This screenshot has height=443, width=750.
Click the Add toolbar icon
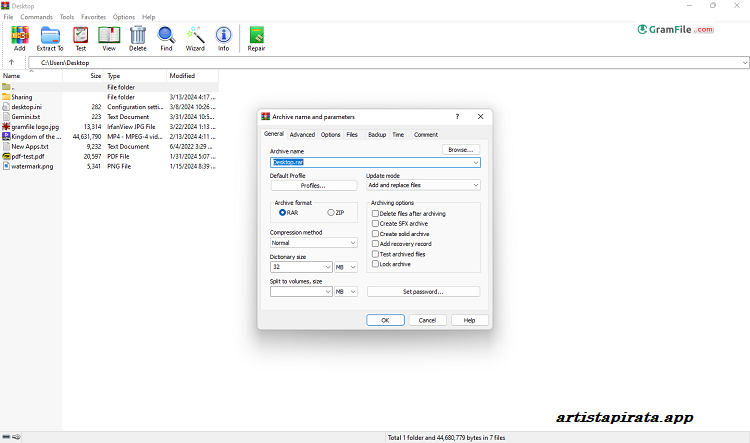(x=20, y=38)
